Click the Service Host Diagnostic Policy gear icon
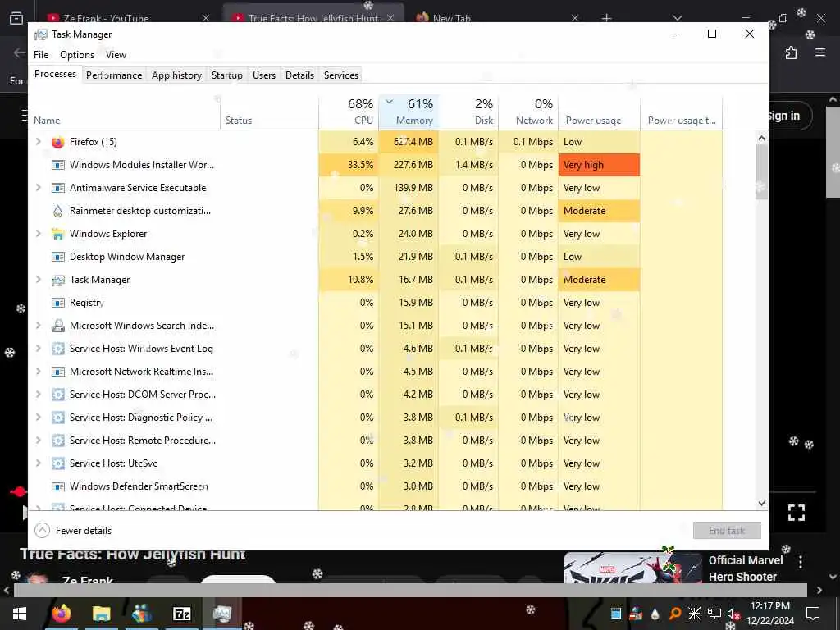Image resolution: width=840 pixels, height=630 pixels. (58, 418)
